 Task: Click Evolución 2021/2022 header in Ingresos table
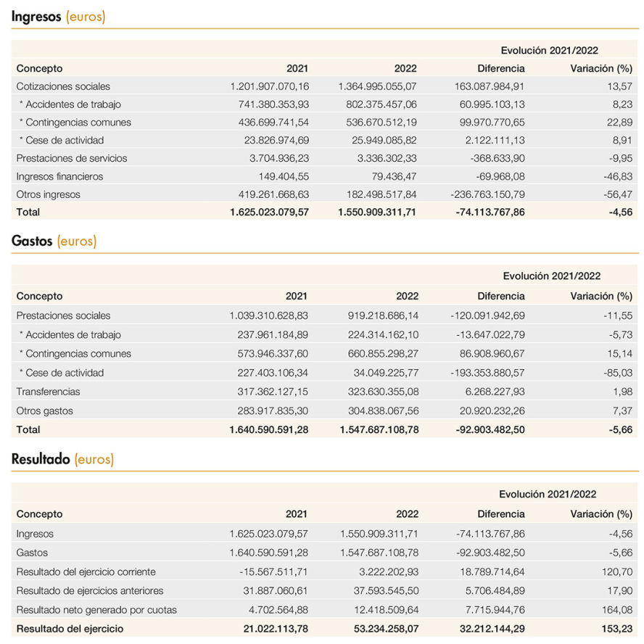[549, 50]
